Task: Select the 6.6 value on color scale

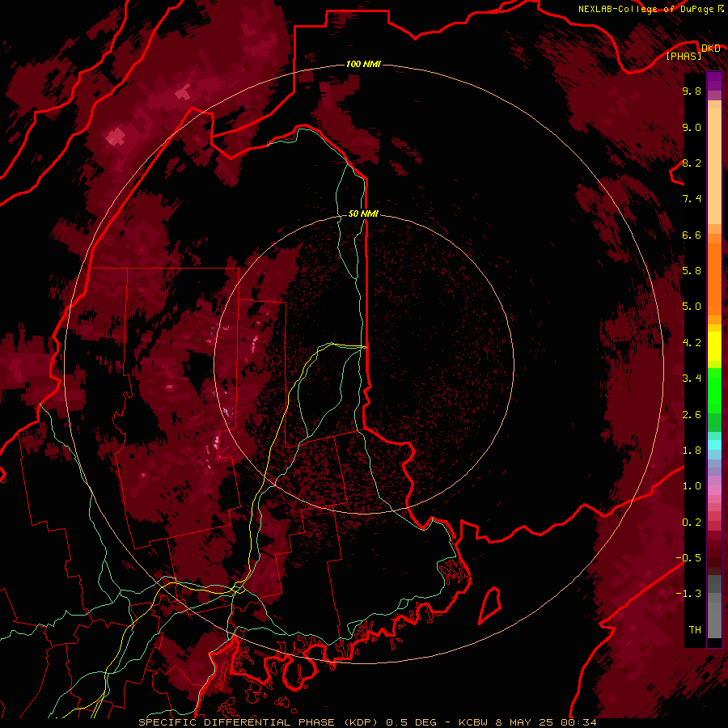Action: point(692,235)
